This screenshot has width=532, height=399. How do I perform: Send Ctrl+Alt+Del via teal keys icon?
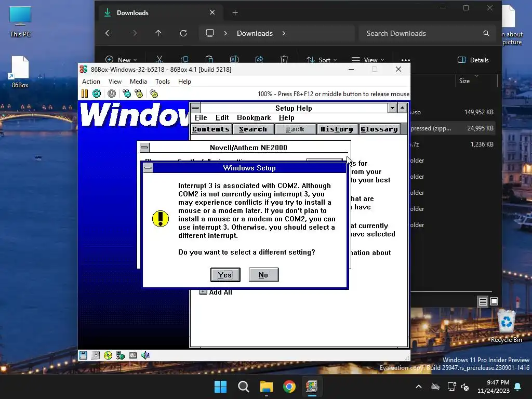[127, 94]
